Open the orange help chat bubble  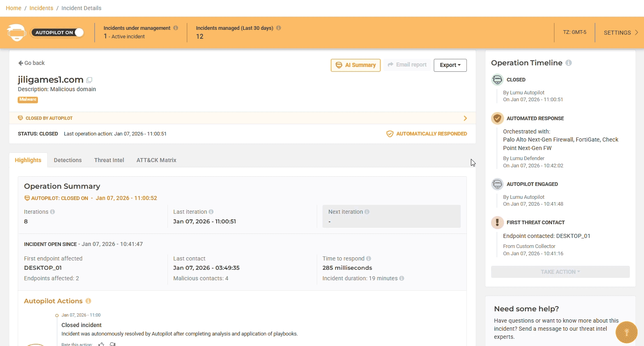626,332
